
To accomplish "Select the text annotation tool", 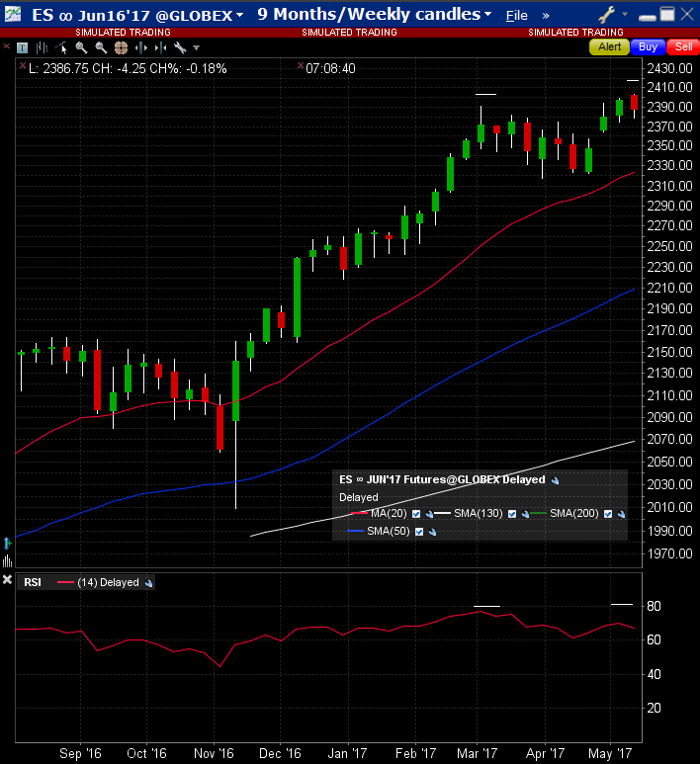I will [x=21, y=47].
